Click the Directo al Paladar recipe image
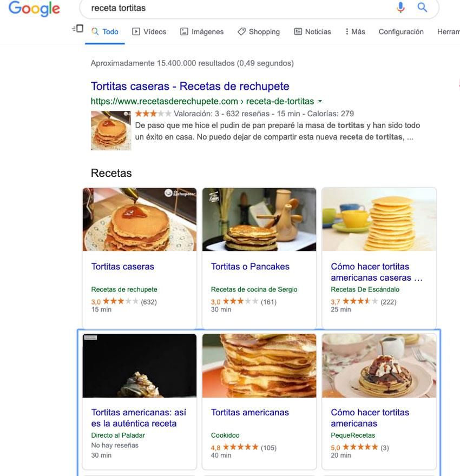 pyautogui.click(x=140, y=366)
